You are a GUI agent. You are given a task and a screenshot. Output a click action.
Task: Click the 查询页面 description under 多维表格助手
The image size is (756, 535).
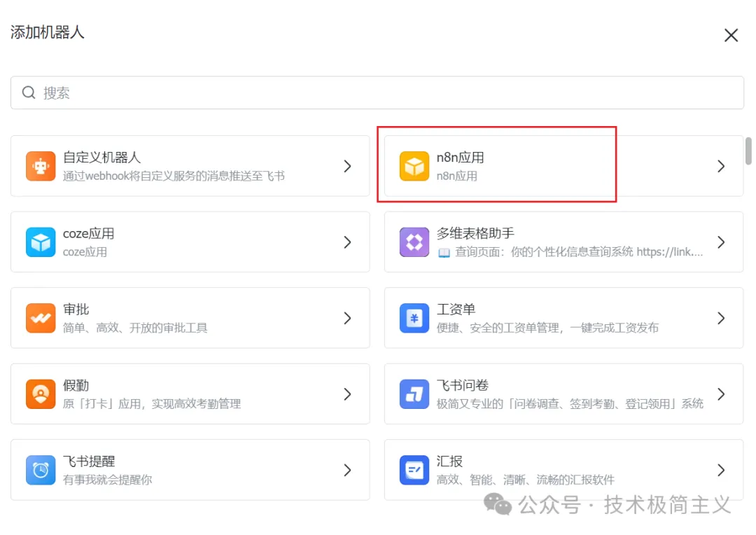(x=570, y=252)
